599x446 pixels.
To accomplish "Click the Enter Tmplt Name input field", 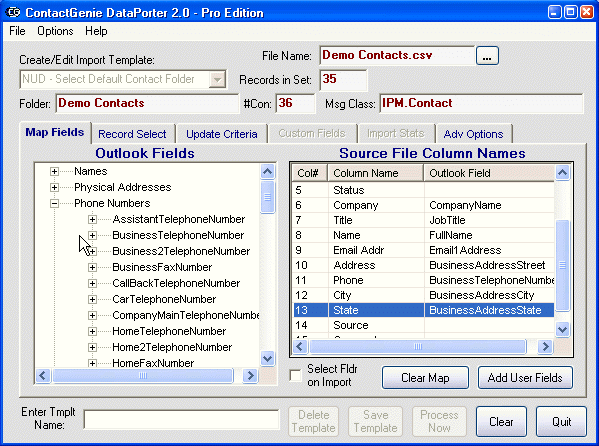I will click(x=181, y=419).
